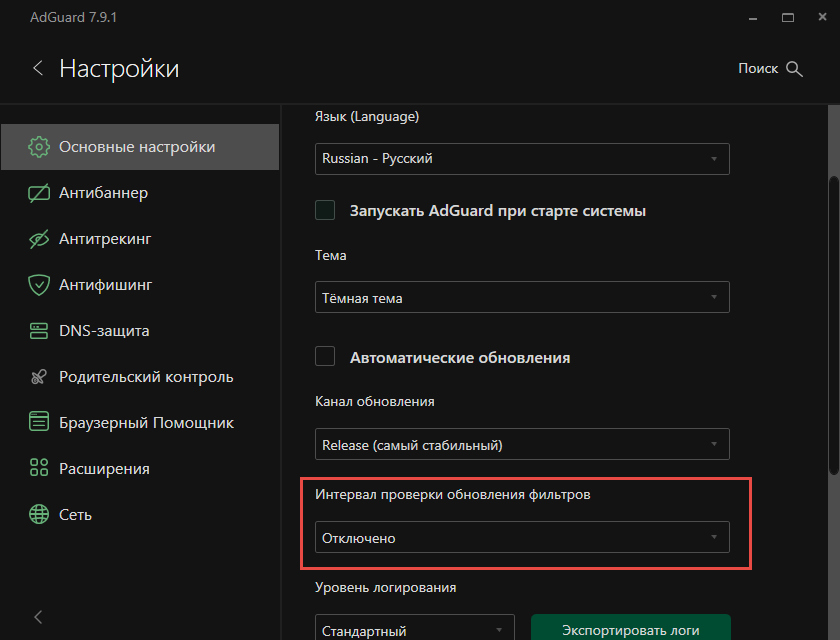This screenshot has width=840, height=640.
Task: Enable Запускать AdGuard при старте системы checkbox
Action: pos(325,210)
